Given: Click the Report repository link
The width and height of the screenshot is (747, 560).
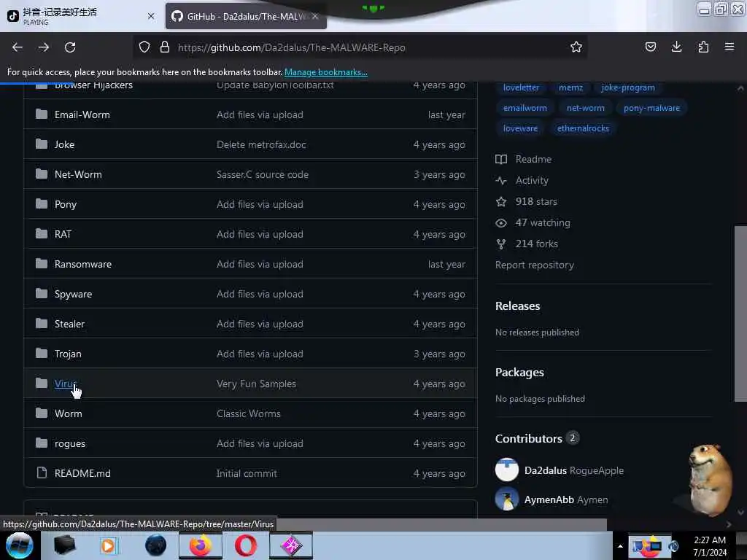Looking at the screenshot, I should click(535, 265).
